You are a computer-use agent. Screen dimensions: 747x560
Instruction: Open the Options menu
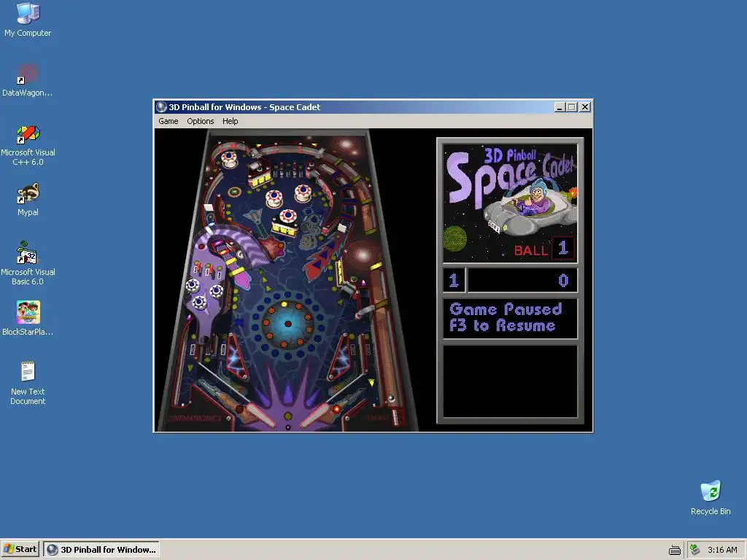click(x=200, y=121)
